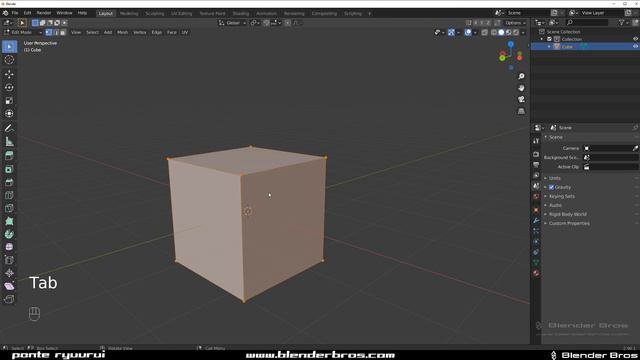This screenshot has height=360, width=640.
Task: Choose the Rip Region tool
Action: pos(9,299)
